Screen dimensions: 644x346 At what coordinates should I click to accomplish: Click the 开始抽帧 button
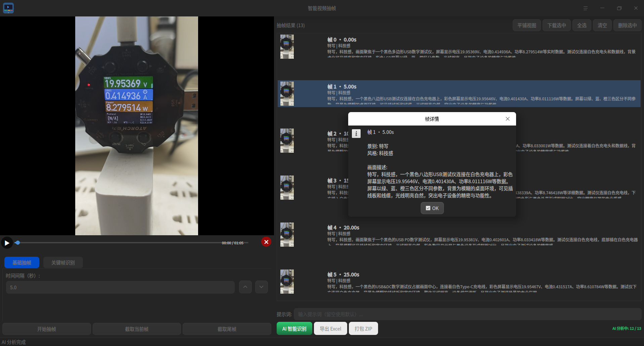47,329
